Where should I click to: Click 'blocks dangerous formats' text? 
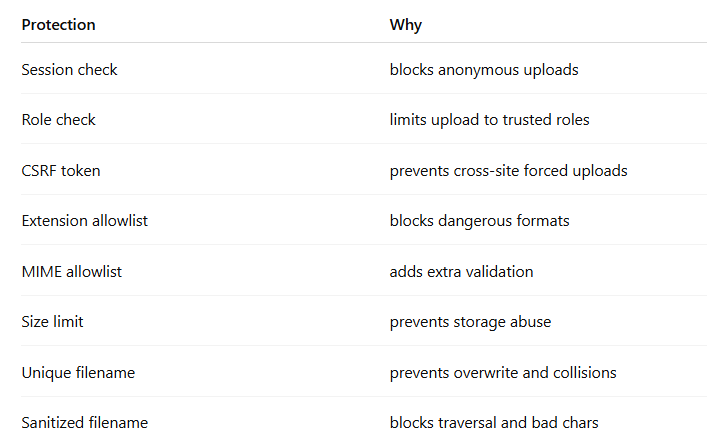tap(479, 221)
